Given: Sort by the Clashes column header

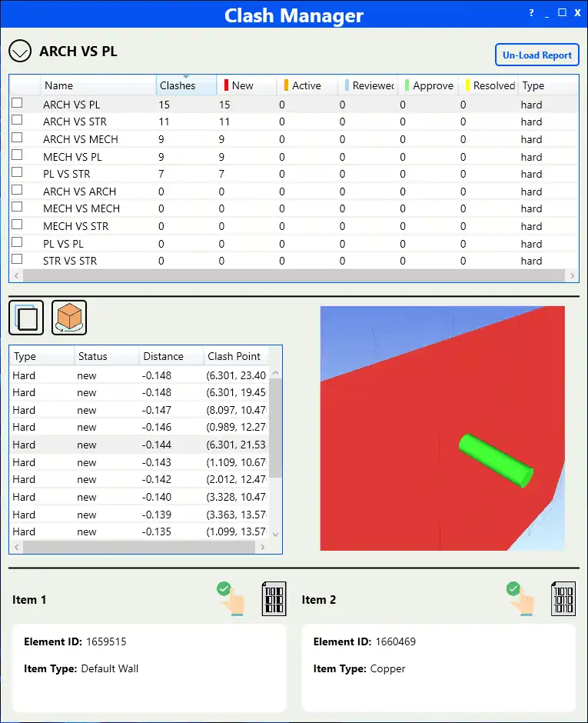Looking at the screenshot, I should 185,85.
